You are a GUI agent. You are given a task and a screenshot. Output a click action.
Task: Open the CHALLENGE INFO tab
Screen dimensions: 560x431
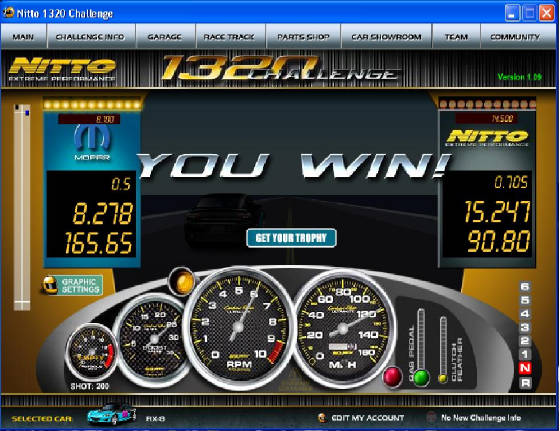(x=90, y=37)
